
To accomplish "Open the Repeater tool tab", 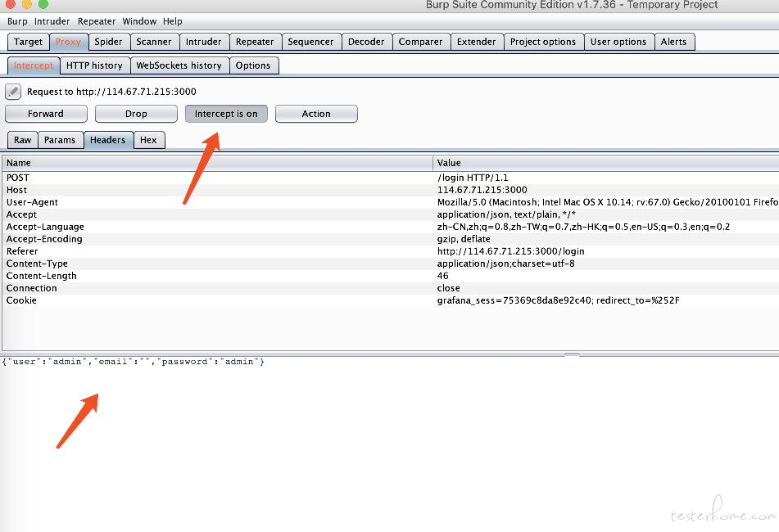I will 255,42.
